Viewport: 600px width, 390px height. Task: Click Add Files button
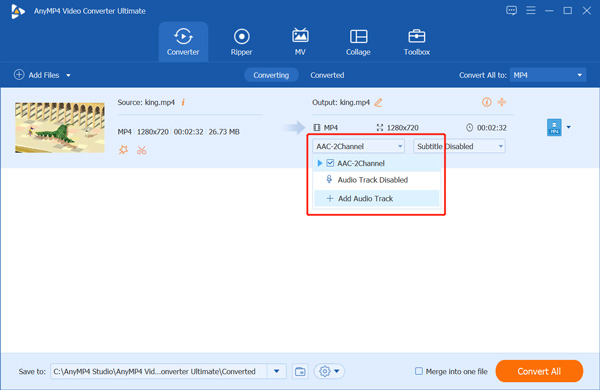coord(37,75)
